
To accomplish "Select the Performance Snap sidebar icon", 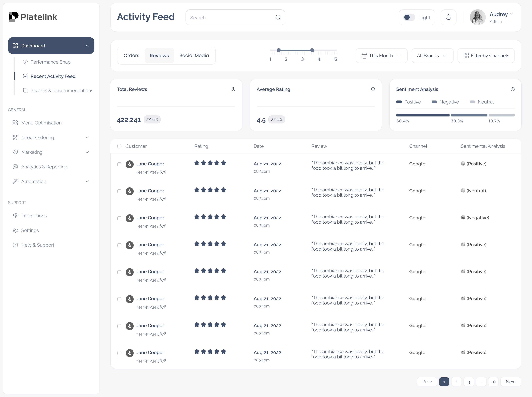I will pyautogui.click(x=25, y=62).
